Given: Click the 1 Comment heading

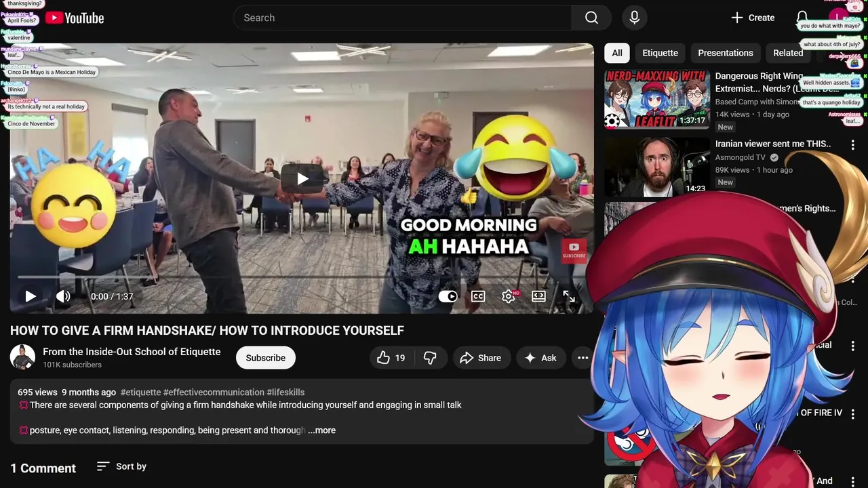Looking at the screenshot, I should (x=43, y=468).
